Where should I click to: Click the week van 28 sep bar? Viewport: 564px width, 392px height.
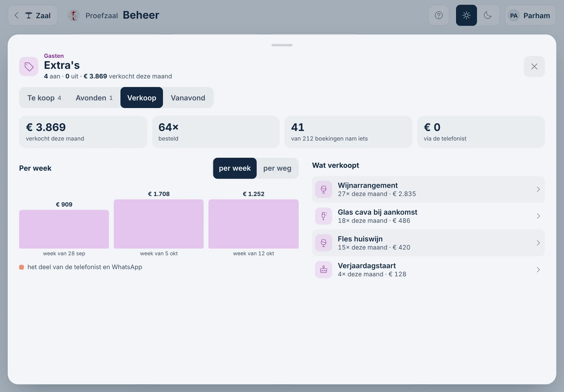(x=64, y=229)
